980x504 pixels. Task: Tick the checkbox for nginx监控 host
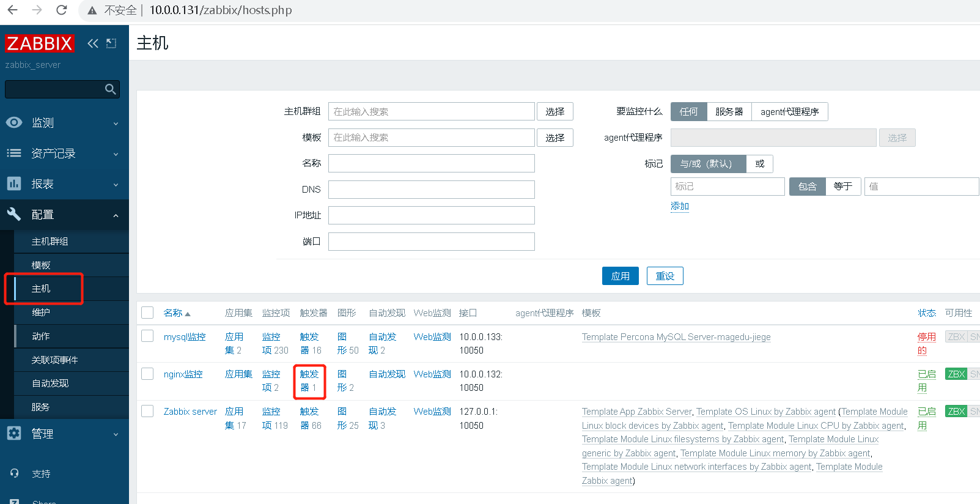(147, 374)
